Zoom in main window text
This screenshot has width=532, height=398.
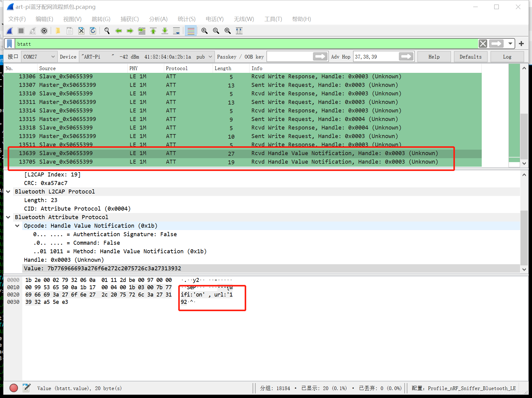(x=204, y=31)
